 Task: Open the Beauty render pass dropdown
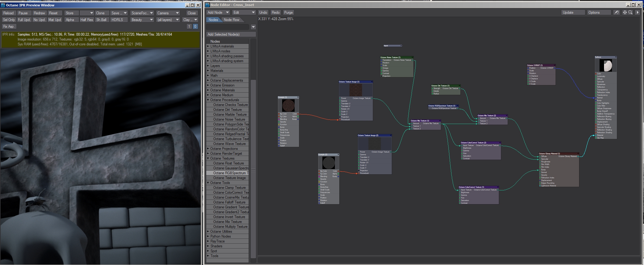pos(142,20)
